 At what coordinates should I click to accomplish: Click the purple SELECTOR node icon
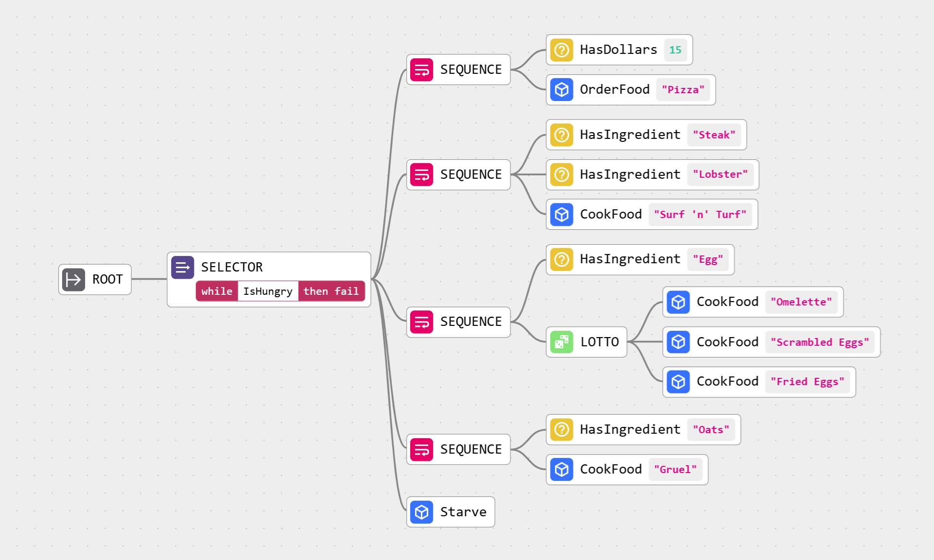(x=182, y=267)
